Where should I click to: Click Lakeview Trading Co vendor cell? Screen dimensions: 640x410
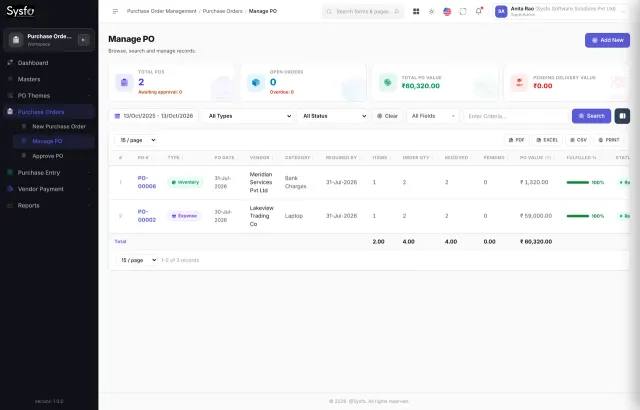click(x=261, y=216)
